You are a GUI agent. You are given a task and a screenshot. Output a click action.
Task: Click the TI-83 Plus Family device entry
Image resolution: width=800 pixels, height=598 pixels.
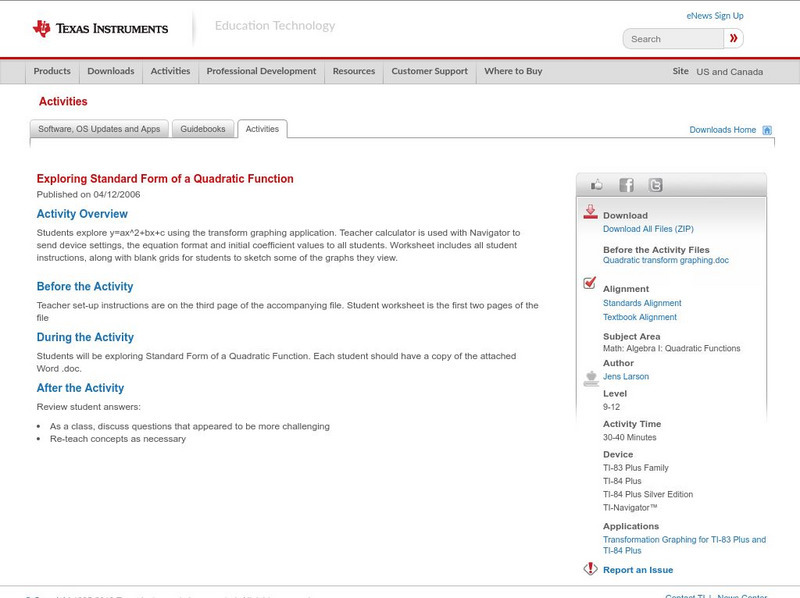[x=636, y=468]
